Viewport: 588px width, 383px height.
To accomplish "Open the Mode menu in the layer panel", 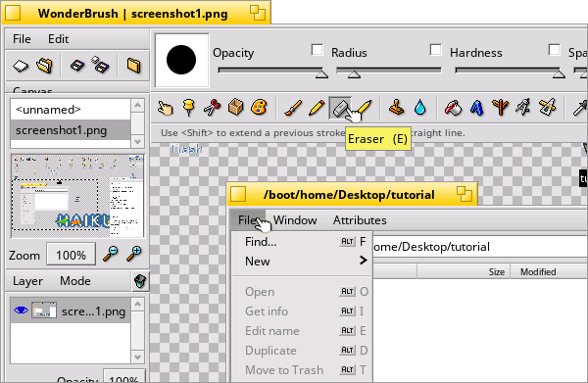I will click(75, 281).
